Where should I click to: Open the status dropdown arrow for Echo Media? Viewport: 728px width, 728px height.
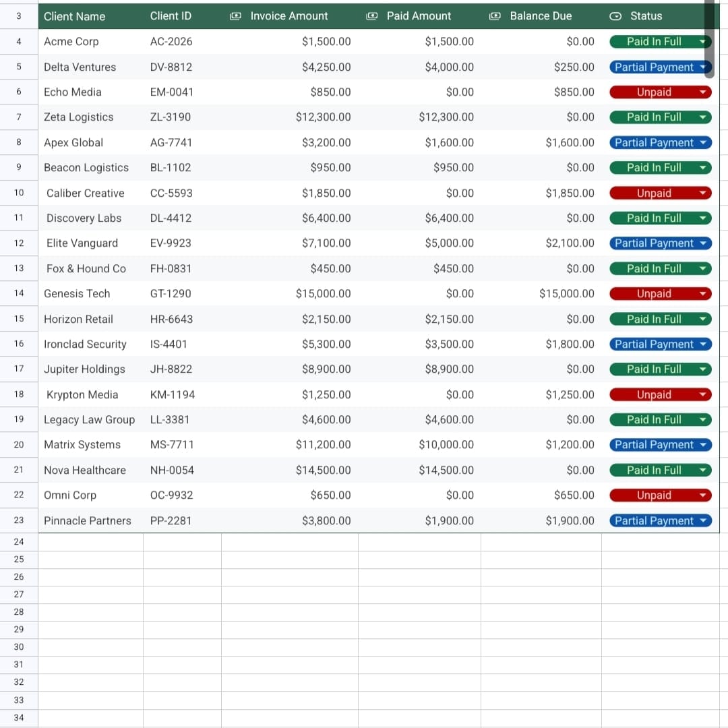703,92
